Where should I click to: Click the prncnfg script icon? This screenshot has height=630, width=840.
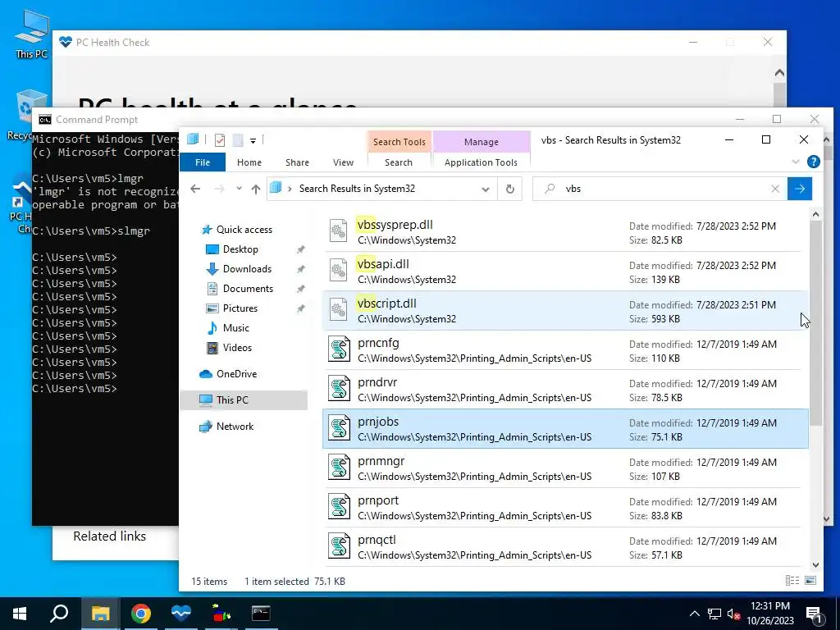(339, 349)
